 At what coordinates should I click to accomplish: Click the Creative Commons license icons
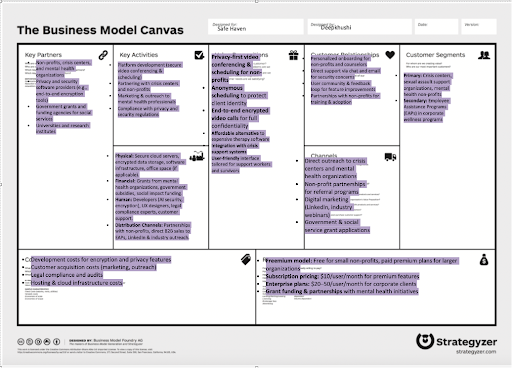(x=39, y=341)
